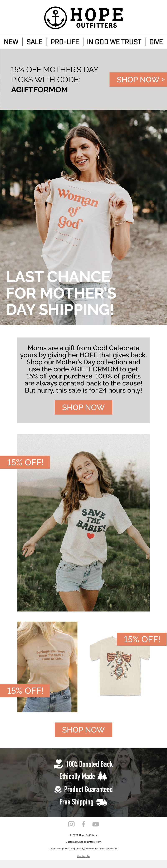167x868 pixels.
Task: Open the DNA graphic tee product image
Action: click(x=120, y=666)
